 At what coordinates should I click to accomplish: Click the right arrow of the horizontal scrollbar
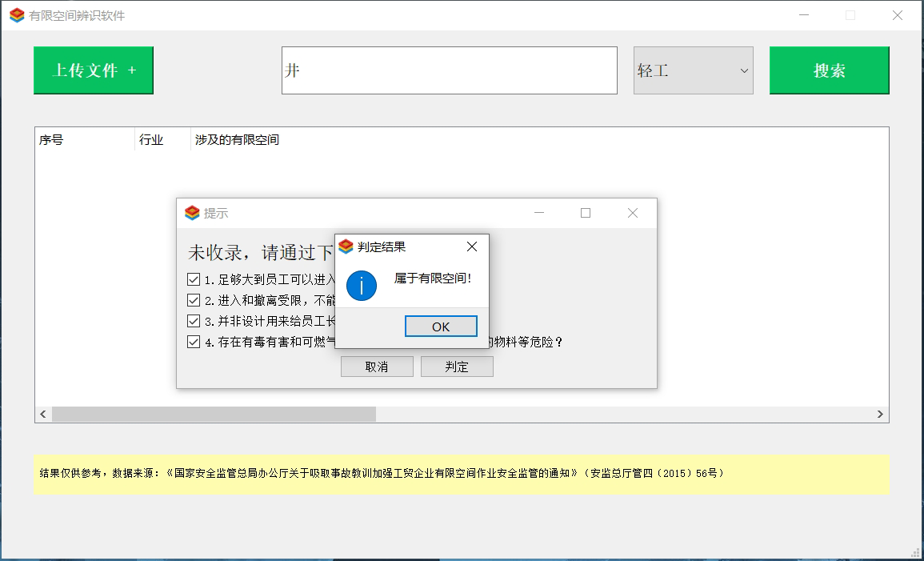(880, 414)
